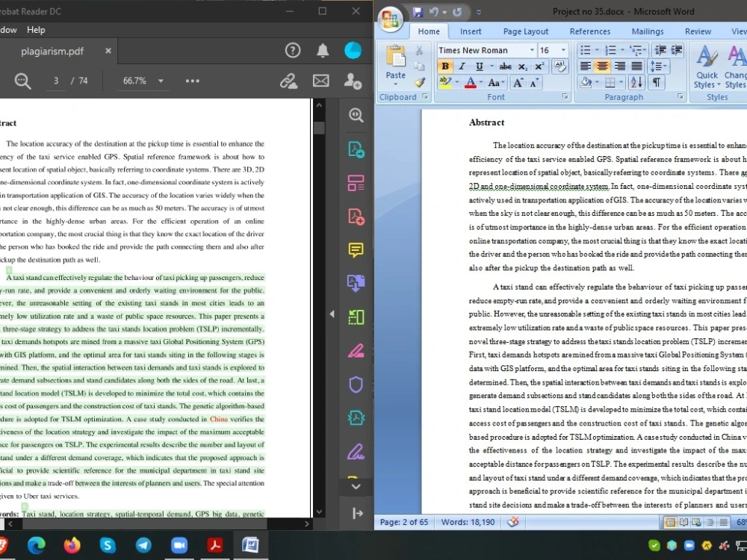The width and height of the screenshot is (747, 560).
Task: Click Words: 18,190 count in status bar
Action: [468, 523]
